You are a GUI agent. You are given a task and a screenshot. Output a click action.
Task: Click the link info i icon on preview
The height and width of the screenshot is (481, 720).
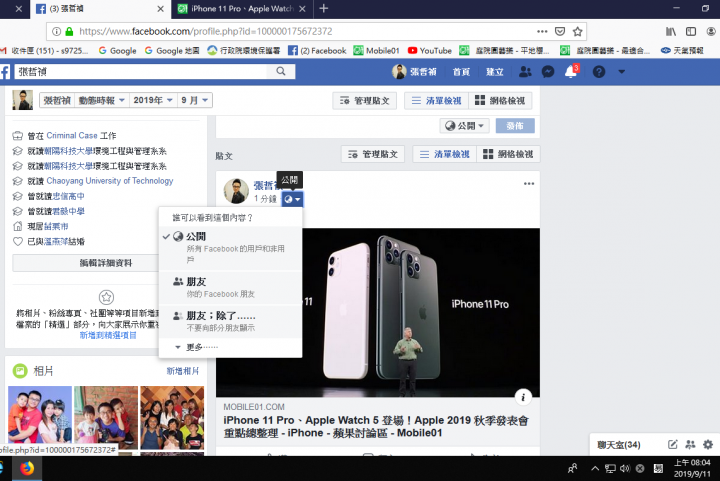point(523,397)
